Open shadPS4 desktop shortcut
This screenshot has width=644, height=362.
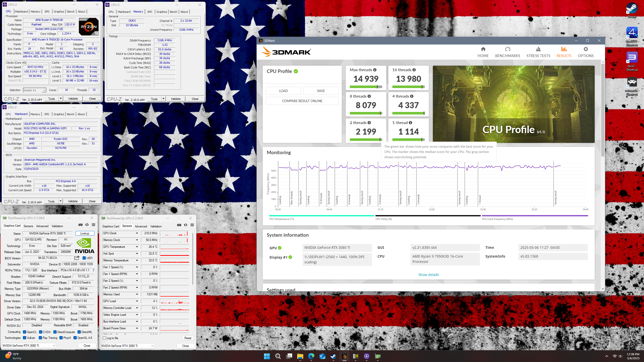click(x=632, y=37)
